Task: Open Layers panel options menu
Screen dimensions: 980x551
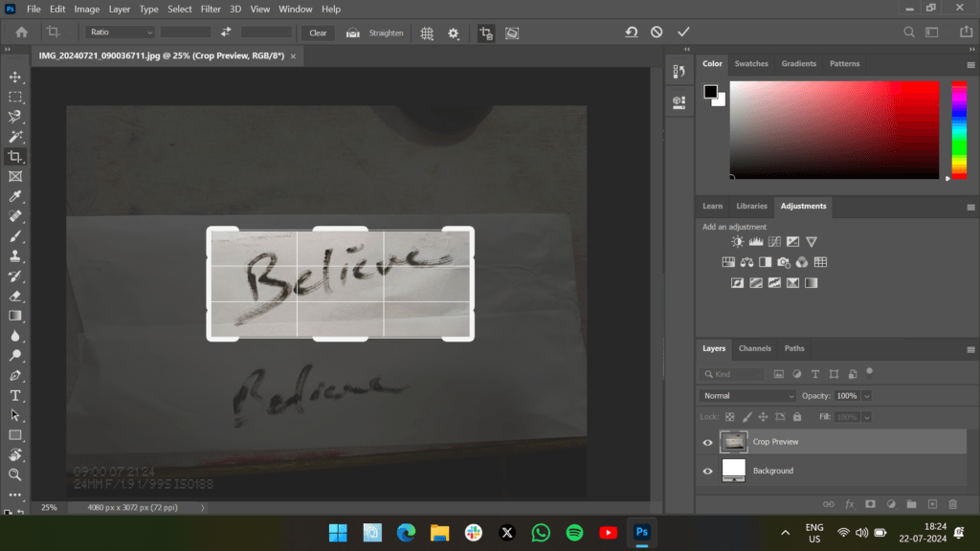Action: (970, 350)
